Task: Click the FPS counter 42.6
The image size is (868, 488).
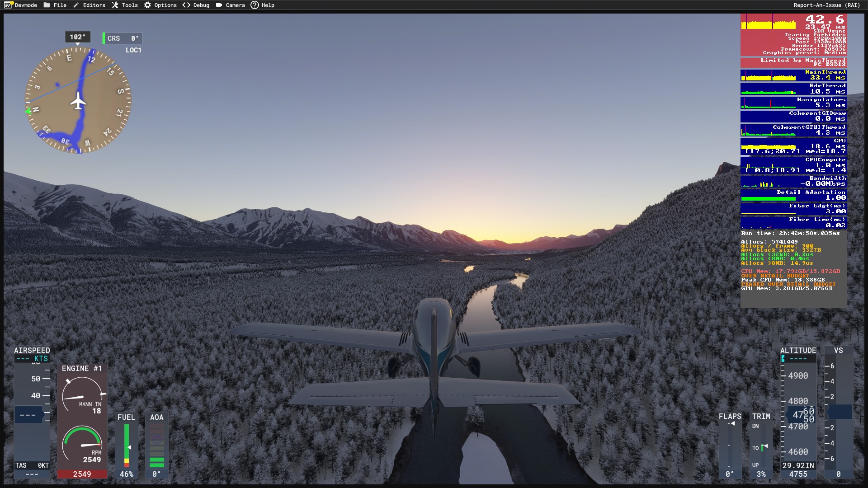Action: tap(825, 19)
